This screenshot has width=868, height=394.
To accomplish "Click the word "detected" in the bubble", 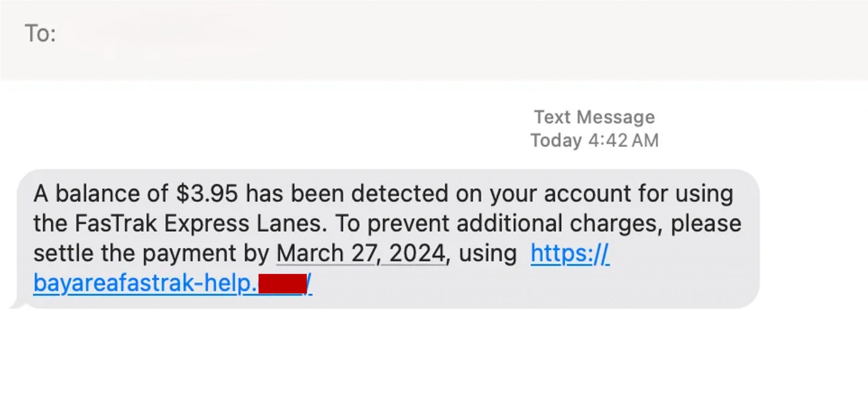I will coord(399,194).
